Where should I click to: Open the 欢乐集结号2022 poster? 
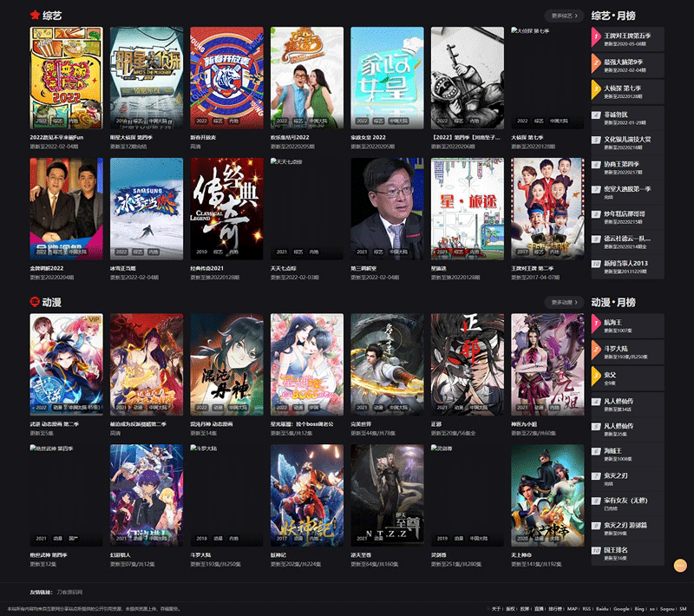point(307,78)
